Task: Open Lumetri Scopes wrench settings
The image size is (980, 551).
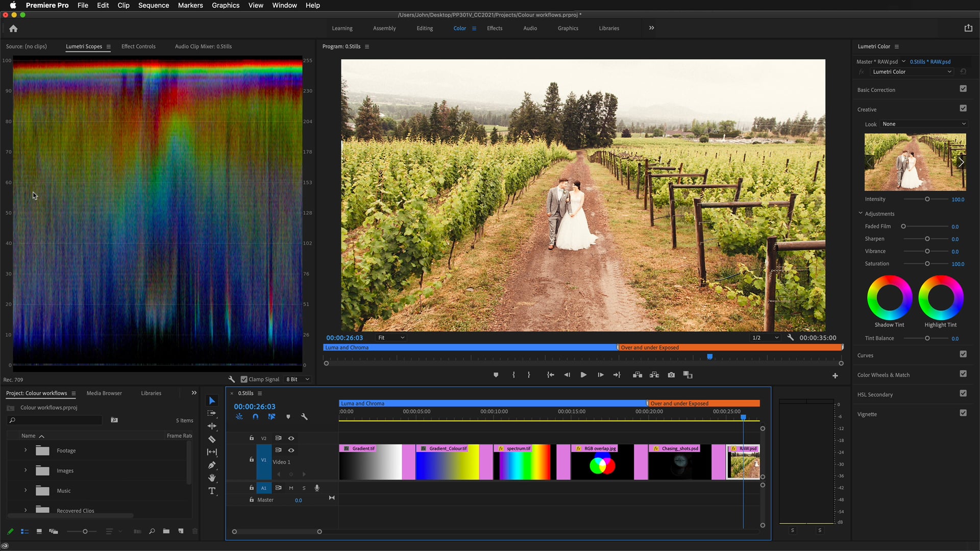Action: point(231,380)
